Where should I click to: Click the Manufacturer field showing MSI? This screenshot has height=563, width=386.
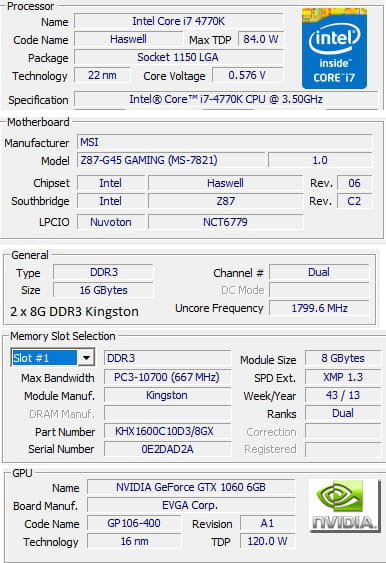pyautogui.click(x=225, y=142)
